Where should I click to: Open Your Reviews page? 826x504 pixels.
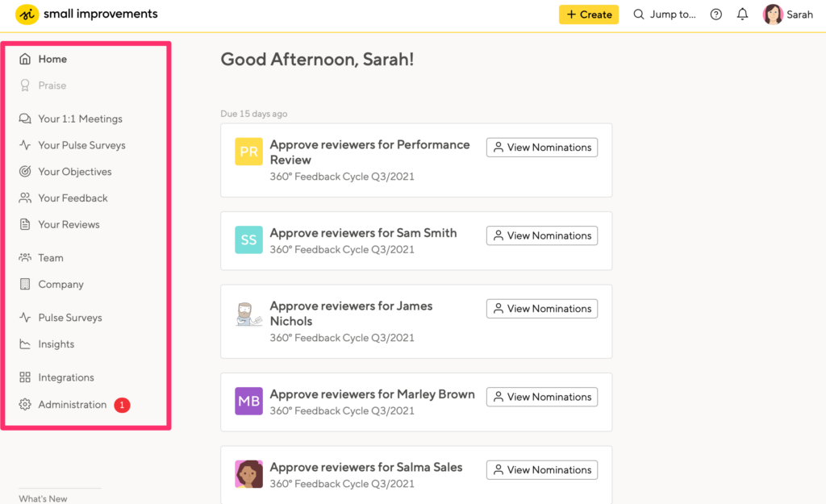pos(69,224)
